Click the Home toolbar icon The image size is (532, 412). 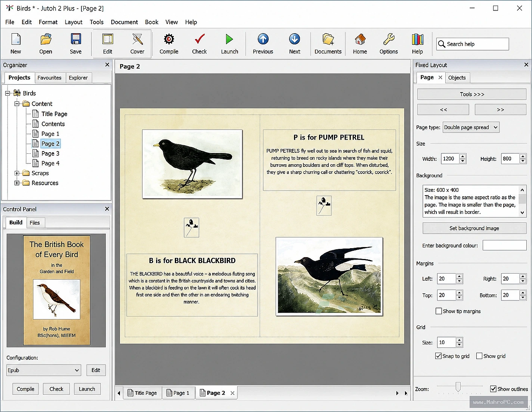(x=360, y=39)
